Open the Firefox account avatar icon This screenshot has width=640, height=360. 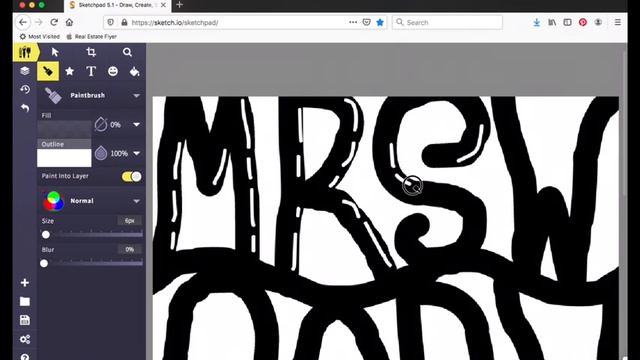tap(598, 22)
